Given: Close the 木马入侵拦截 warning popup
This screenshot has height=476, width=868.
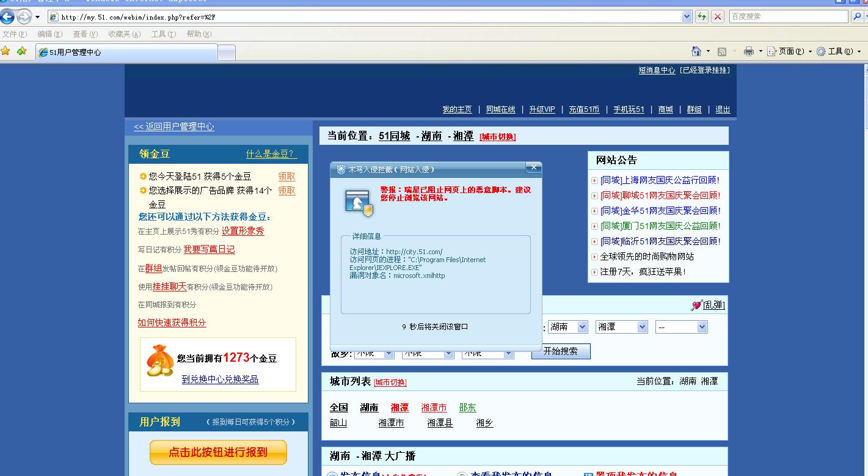Looking at the screenshot, I should 533,167.
